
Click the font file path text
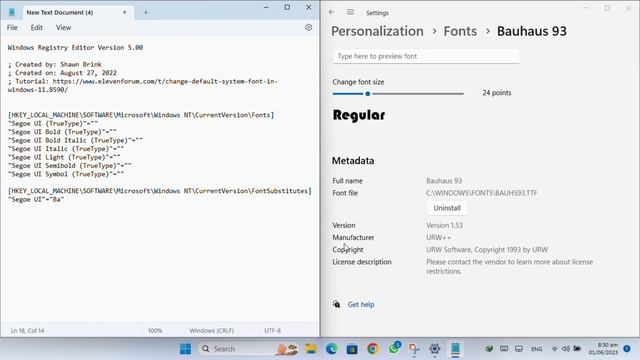(x=482, y=193)
